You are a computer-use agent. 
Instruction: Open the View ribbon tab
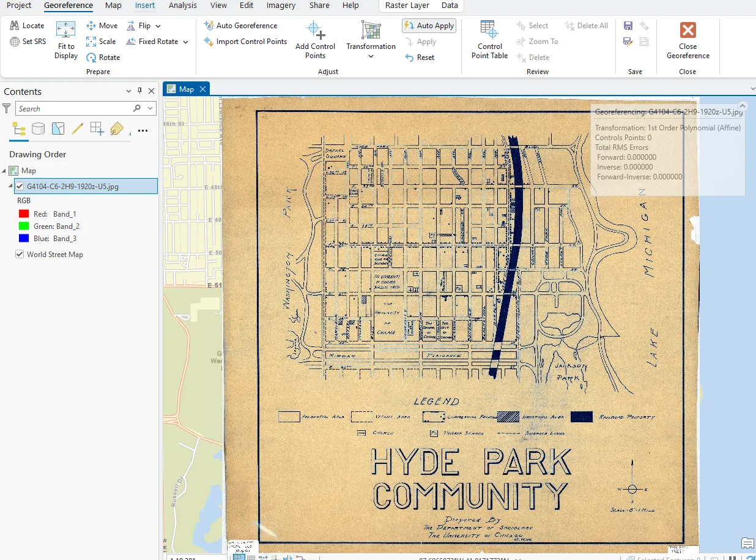pyautogui.click(x=218, y=6)
